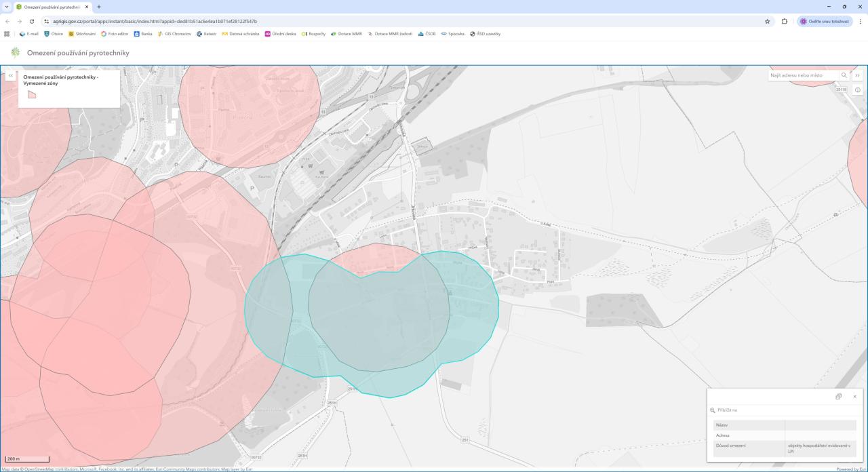Screen dimensions: 868x472
Task: Bookmark this page with the star icon
Action: tap(767, 21)
